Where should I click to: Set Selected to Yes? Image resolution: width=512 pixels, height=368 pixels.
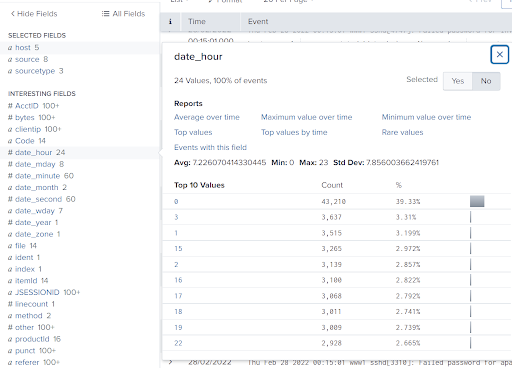coord(458,81)
